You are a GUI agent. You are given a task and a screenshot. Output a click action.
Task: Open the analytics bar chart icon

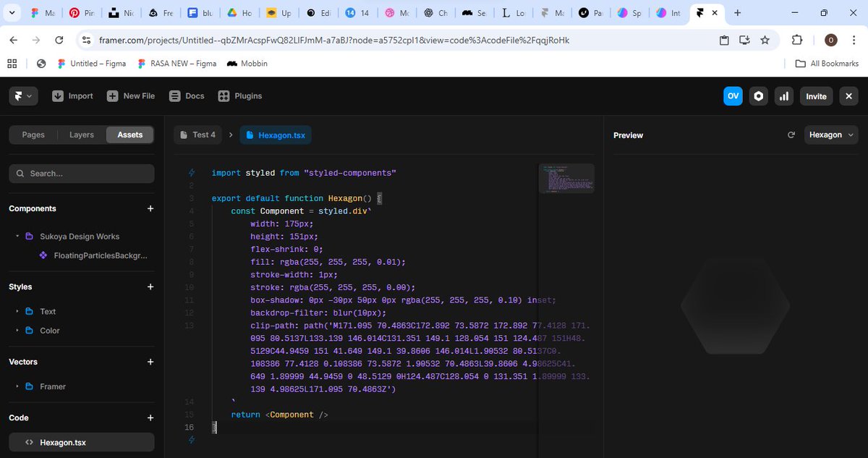coord(783,96)
